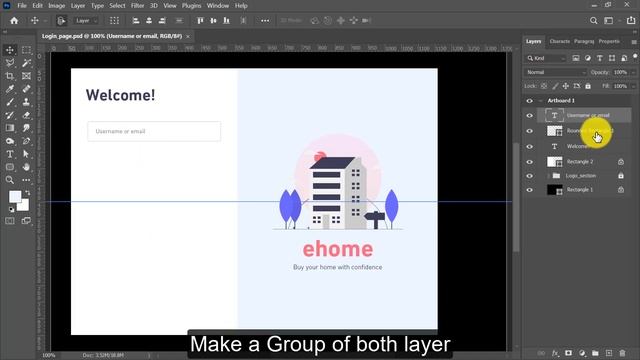Reset default foreground and background colors

pyautogui.click(x=11, y=209)
